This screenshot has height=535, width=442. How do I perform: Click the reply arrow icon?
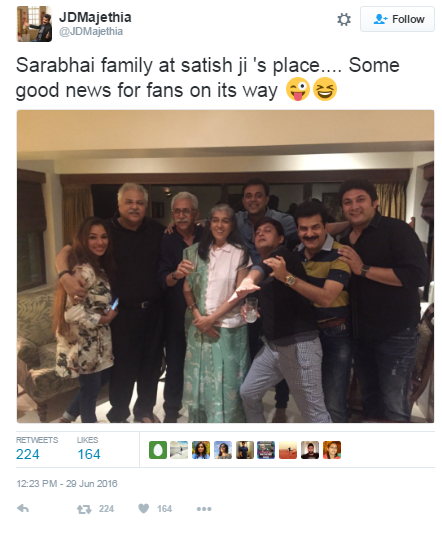click(x=23, y=509)
